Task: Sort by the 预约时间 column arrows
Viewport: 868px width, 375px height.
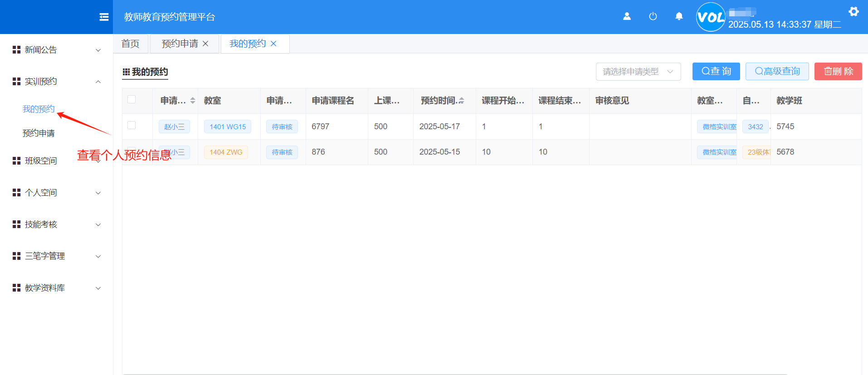Action: pos(462,100)
